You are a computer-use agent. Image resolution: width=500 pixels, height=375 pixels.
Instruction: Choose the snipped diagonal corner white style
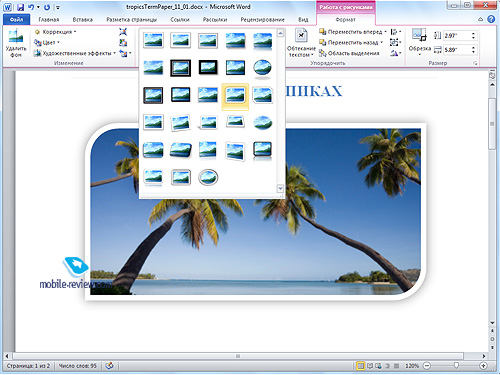(x=262, y=95)
